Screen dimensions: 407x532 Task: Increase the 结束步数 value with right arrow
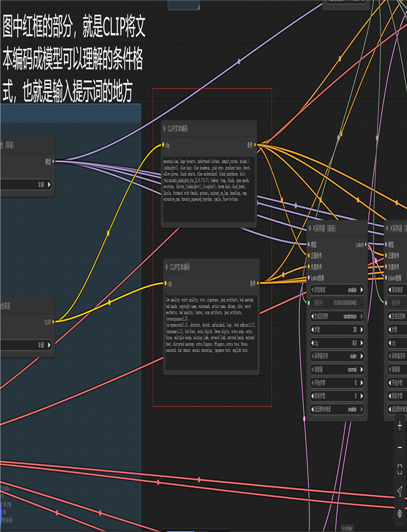click(x=362, y=396)
